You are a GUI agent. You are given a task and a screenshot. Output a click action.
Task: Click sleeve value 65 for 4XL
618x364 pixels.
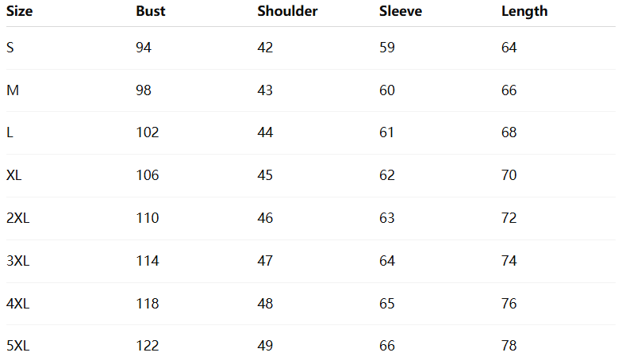(387, 304)
